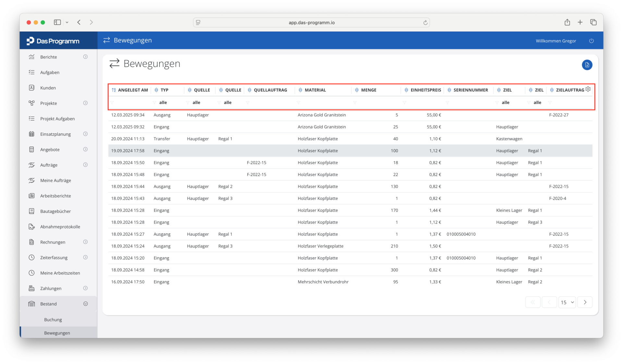Open the Zahlungen menu item
The width and height of the screenshot is (623, 364).
(51, 288)
